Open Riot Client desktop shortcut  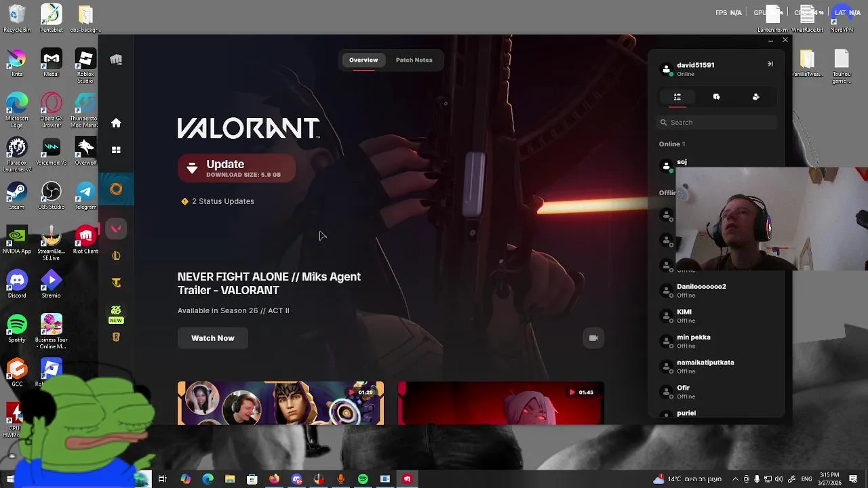[85, 241]
